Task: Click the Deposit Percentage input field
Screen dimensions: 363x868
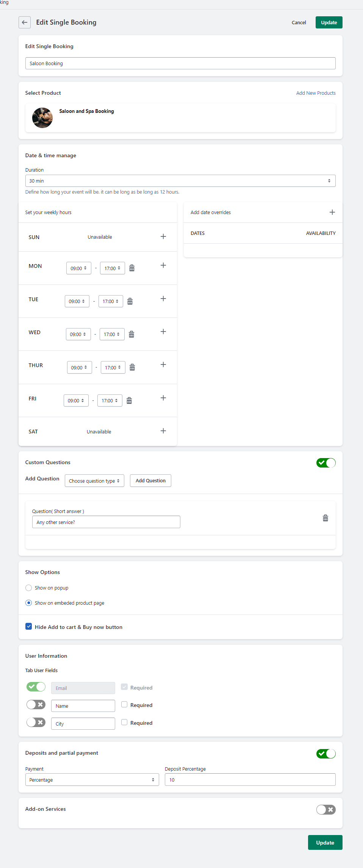Action: click(250, 780)
